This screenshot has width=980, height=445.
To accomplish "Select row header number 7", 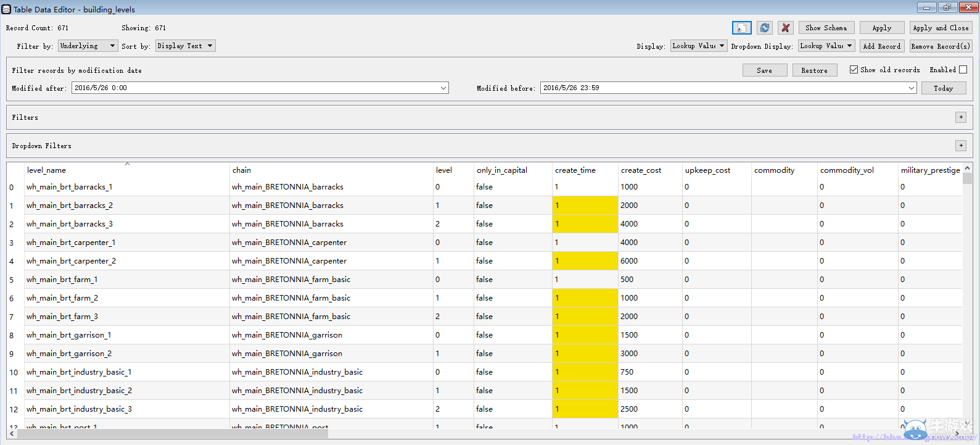I will tap(15, 317).
